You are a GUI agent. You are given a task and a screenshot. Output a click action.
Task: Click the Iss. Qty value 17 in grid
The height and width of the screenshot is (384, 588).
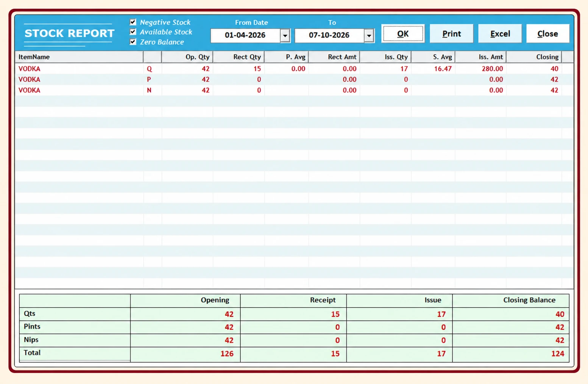[x=404, y=69]
